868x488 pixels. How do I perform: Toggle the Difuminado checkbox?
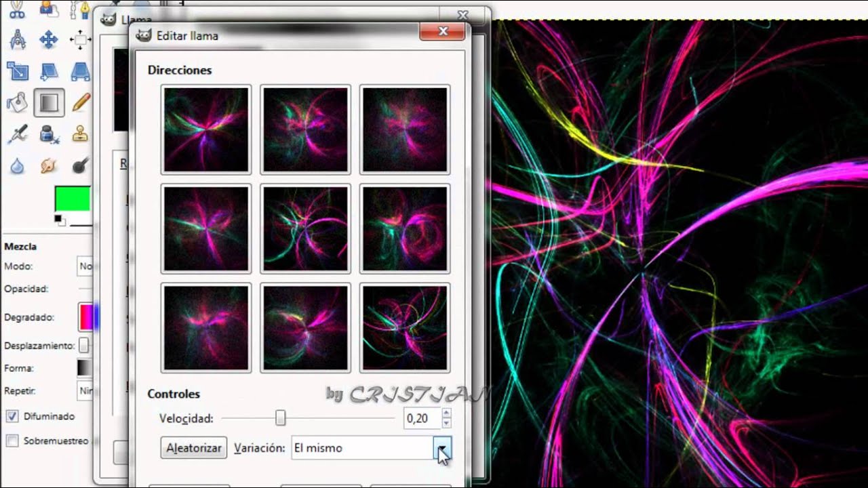click(x=12, y=416)
